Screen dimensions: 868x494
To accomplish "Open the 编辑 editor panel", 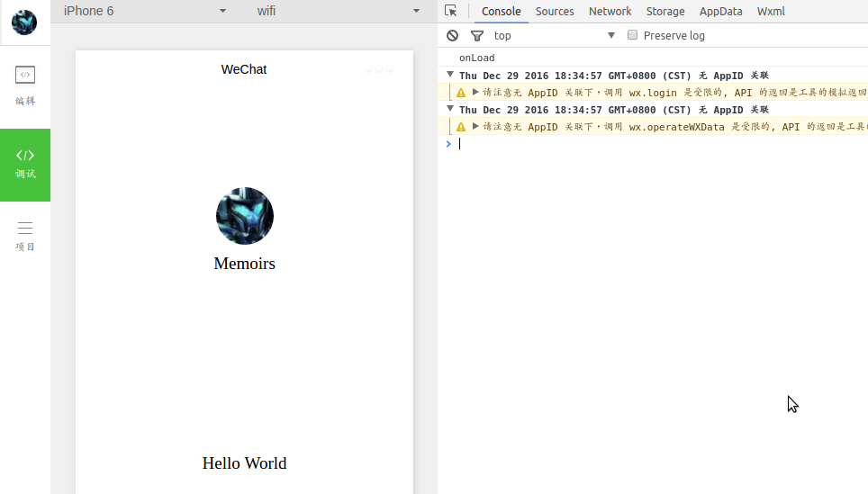I will pyautogui.click(x=25, y=85).
